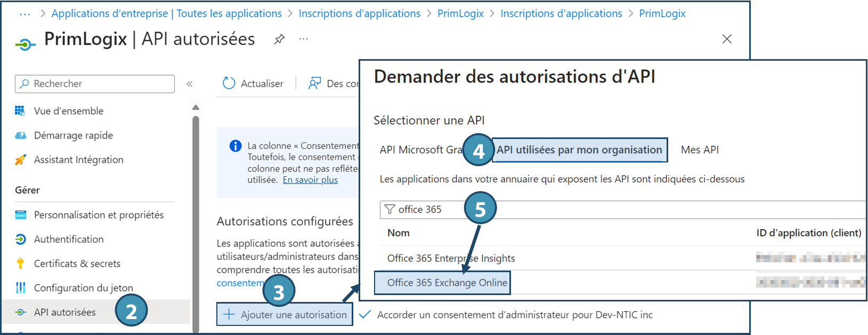Click the Démarrage rapide cloud icon
Image resolution: width=868 pixels, height=335 pixels.
click(x=20, y=135)
